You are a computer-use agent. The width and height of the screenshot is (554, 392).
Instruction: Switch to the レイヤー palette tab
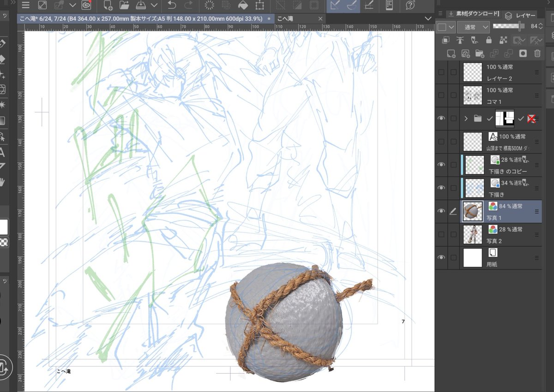(521, 15)
